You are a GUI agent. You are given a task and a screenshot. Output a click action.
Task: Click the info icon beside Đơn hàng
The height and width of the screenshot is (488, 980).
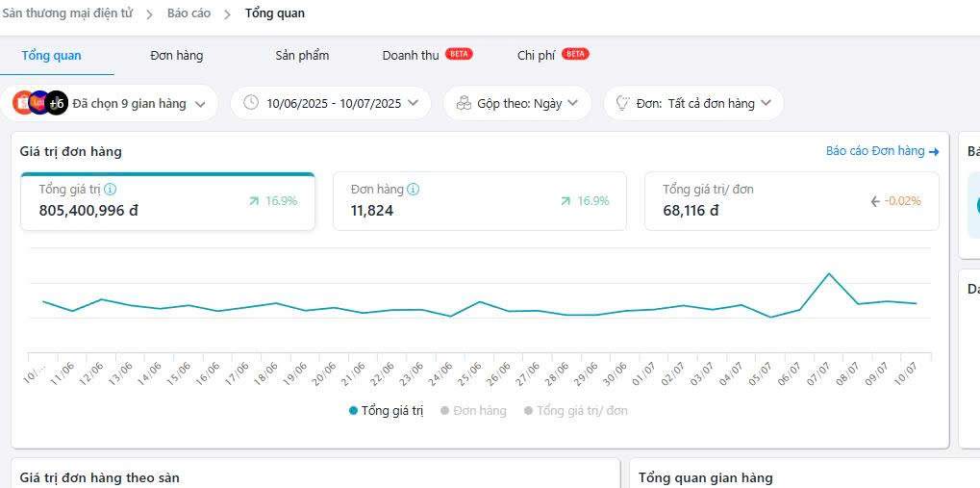point(413,190)
